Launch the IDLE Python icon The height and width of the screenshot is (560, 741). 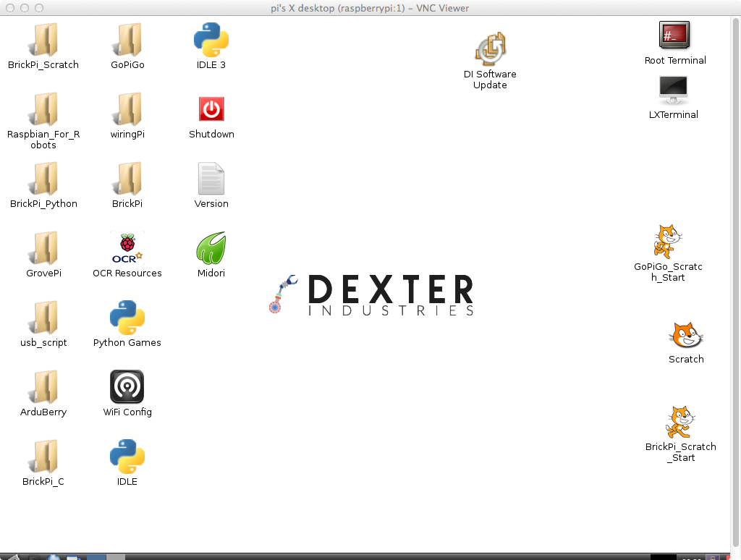127,457
